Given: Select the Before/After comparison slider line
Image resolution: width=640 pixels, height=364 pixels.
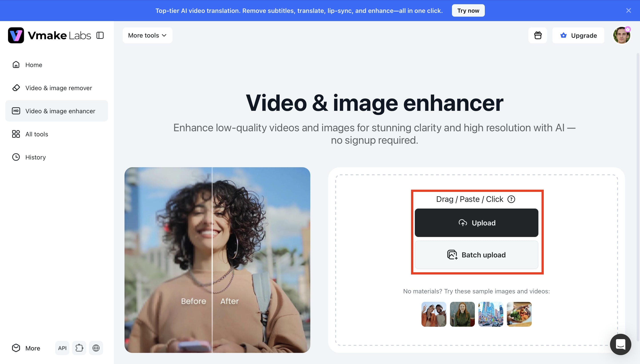Looking at the screenshot, I should tap(212, 260).
